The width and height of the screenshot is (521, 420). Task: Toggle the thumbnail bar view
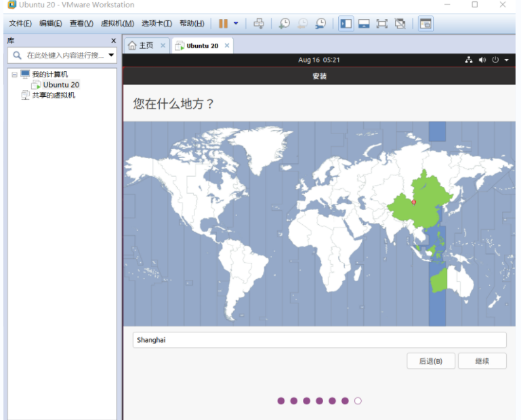pos(364,24)
